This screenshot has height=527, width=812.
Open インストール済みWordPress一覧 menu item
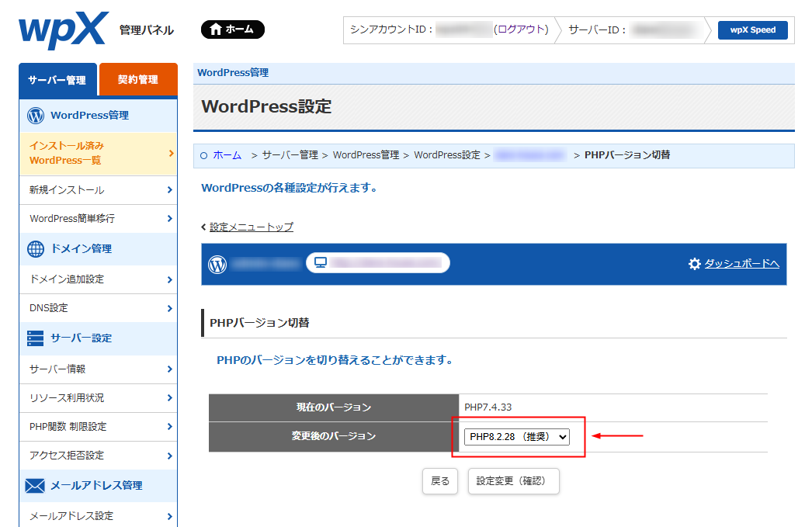coord(98,153)
